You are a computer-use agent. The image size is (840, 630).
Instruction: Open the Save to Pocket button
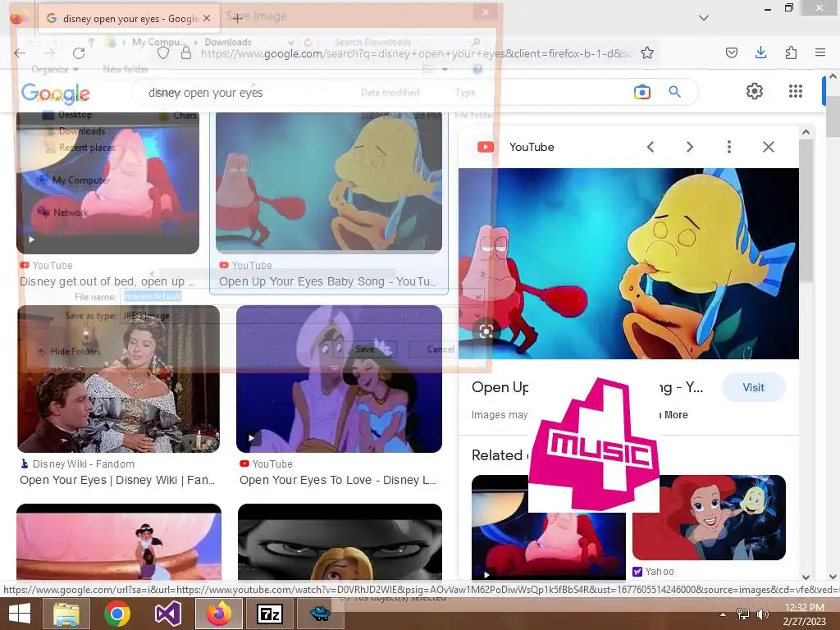pyautogui.click(x=731, y=52)
